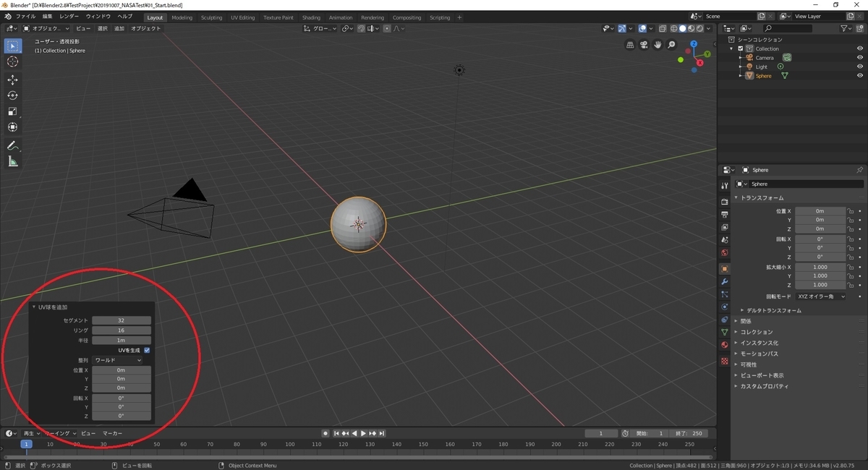Collapse the トランスフォーム panel
868x470 pixels.
(760, 197)
